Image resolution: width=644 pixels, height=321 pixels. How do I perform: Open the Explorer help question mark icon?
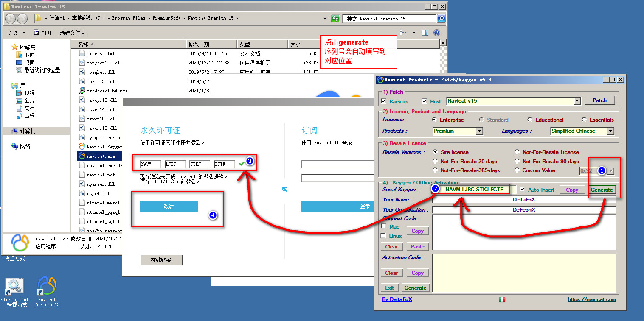pos(436,33)
